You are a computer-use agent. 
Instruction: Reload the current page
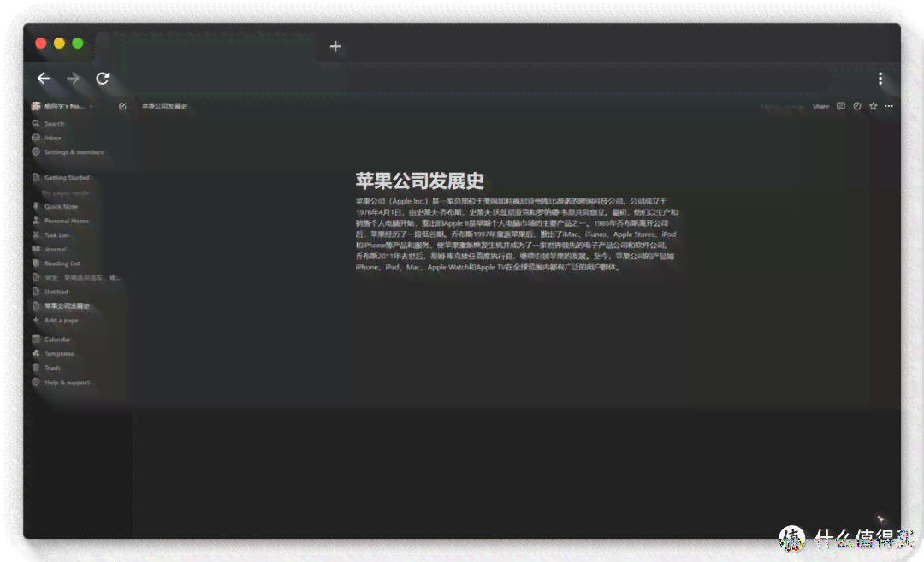coord(103,79)
